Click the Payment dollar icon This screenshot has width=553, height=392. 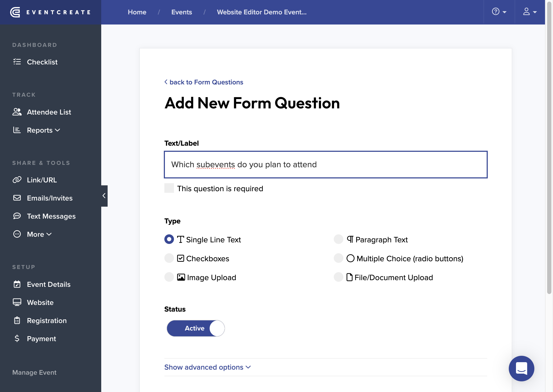[17, 338]
